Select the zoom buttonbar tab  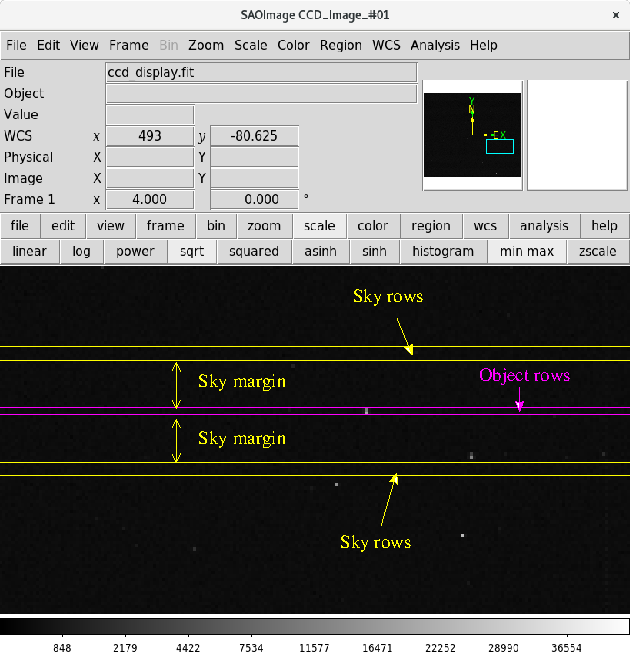click(x=264, y=226)
